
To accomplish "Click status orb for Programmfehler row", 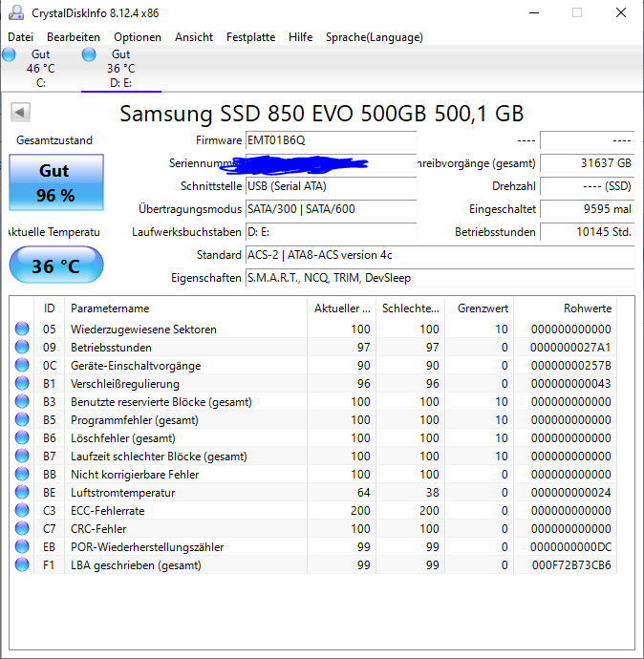I will click(x=22, y=419).
